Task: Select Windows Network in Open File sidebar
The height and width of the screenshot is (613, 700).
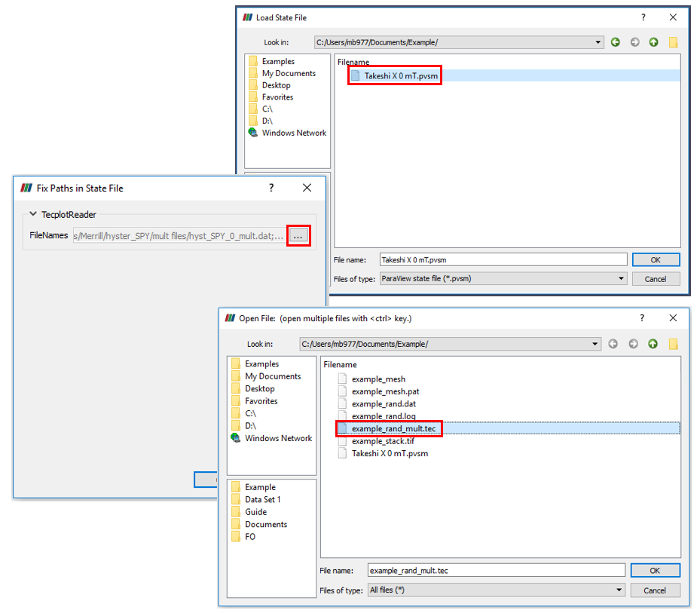Action: pyautogui.click(x=278, y=438)
